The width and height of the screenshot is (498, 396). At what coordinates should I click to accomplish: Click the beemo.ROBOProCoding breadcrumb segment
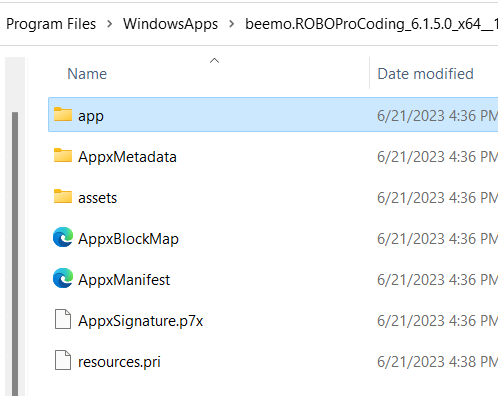click(371, 24)
